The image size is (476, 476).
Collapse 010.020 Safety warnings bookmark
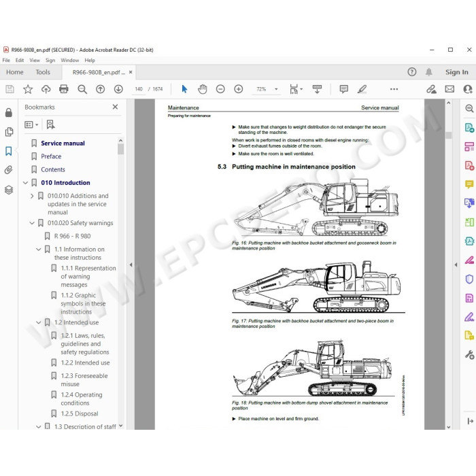(x=32, y=223)
